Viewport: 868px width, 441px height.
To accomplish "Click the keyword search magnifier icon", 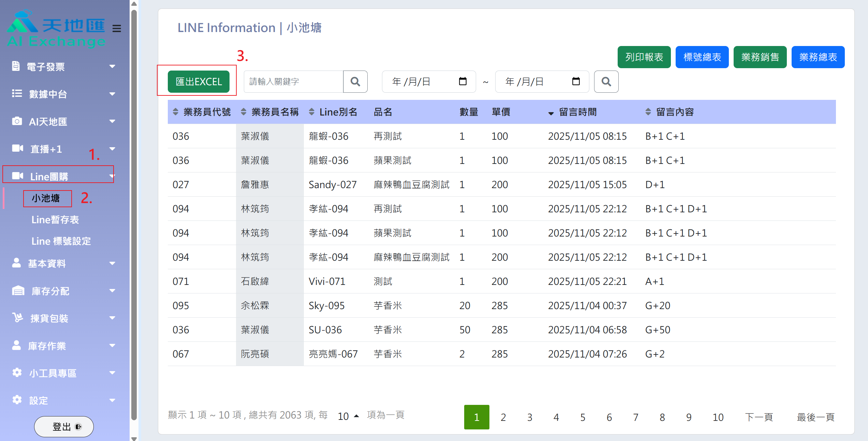I will tap(355, 82).
